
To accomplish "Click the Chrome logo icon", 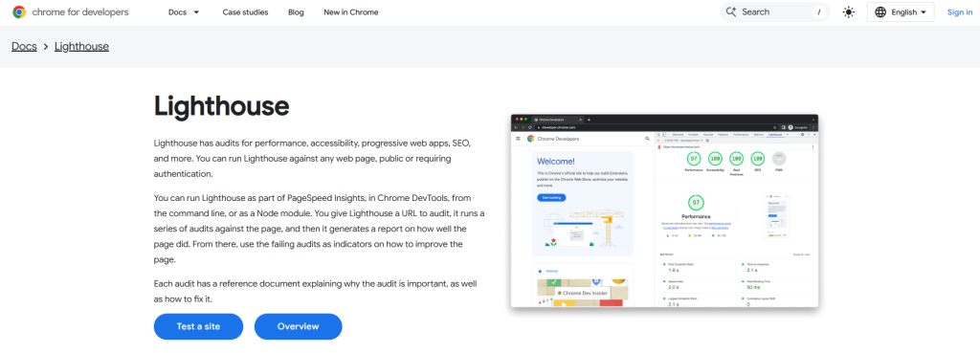I will tap(19, 11).
